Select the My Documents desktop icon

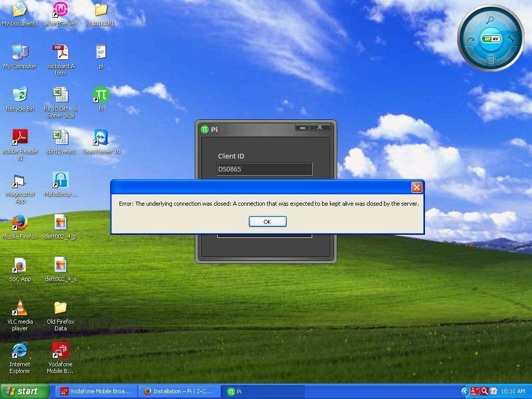pos(20,14)
